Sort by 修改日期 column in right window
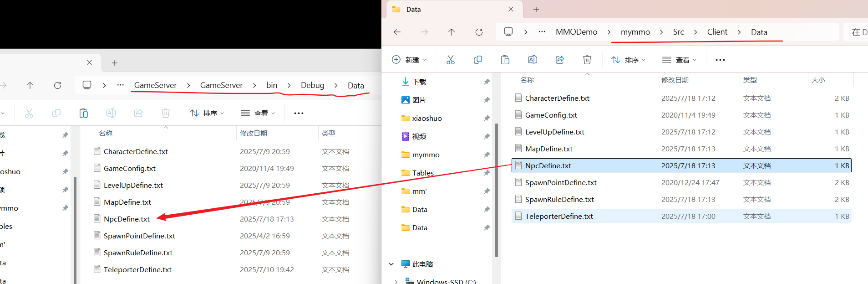The image size is (868, 284). tap(675, 80)
